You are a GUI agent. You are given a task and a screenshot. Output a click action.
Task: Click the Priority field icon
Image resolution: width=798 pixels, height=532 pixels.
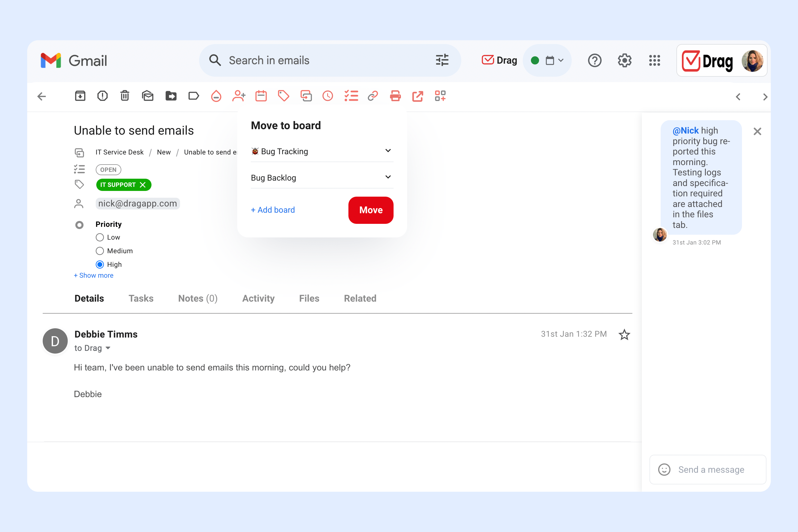click(x=79, y=225)
